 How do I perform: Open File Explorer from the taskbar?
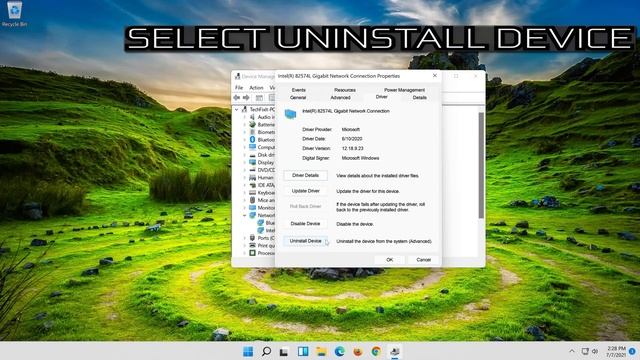(x=321, y=351)
